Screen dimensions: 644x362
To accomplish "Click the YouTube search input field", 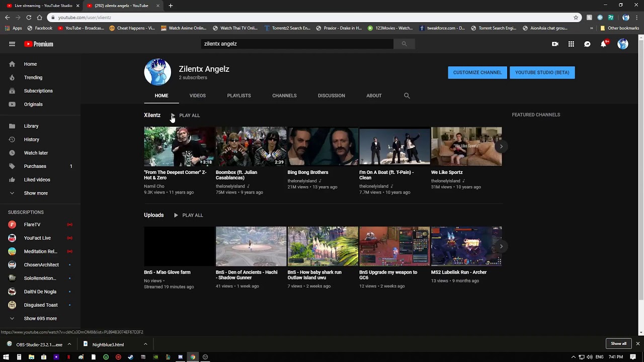I will [x=297, y=44].
